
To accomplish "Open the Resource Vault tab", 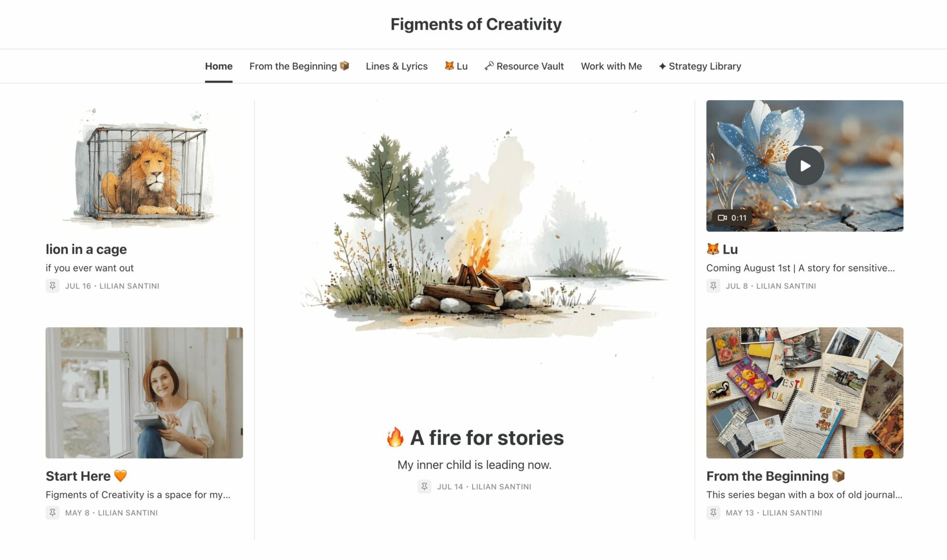I will pos(524,66).
